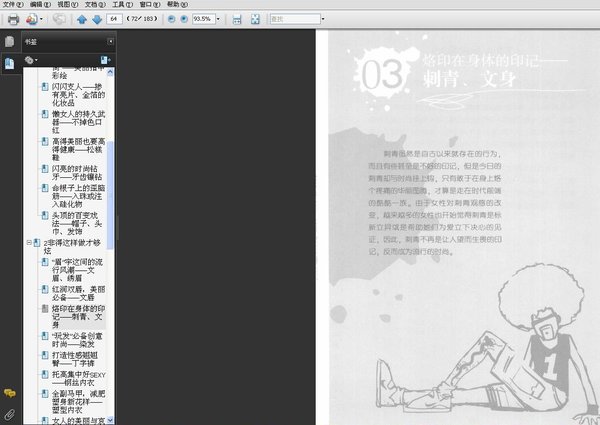Open the zoom level dropdown arrow

tap(218, 19)
